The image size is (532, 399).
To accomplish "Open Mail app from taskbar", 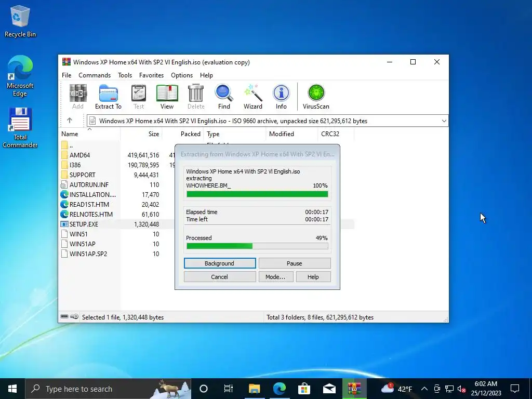I will click(x=329, y=389).
